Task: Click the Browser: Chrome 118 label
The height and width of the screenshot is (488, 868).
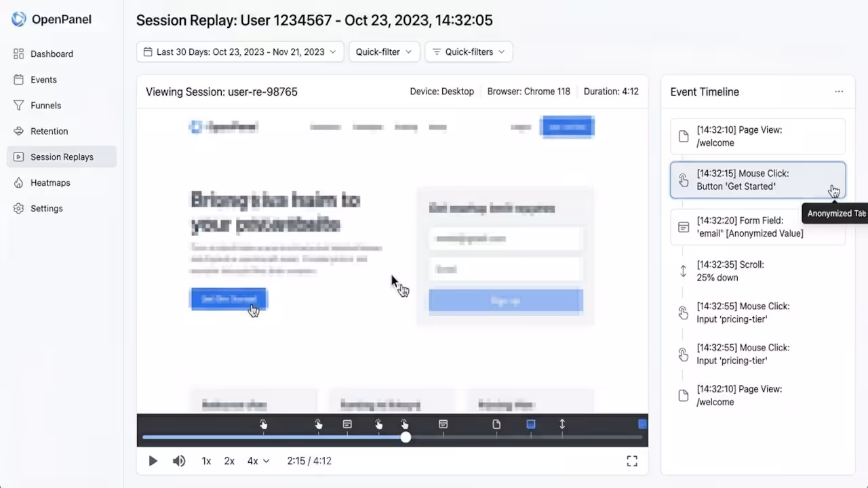Action: (529, 91)
